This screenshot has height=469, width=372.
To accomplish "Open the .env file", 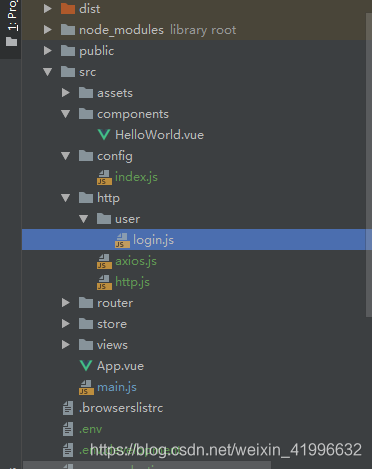I will [90, 429].
